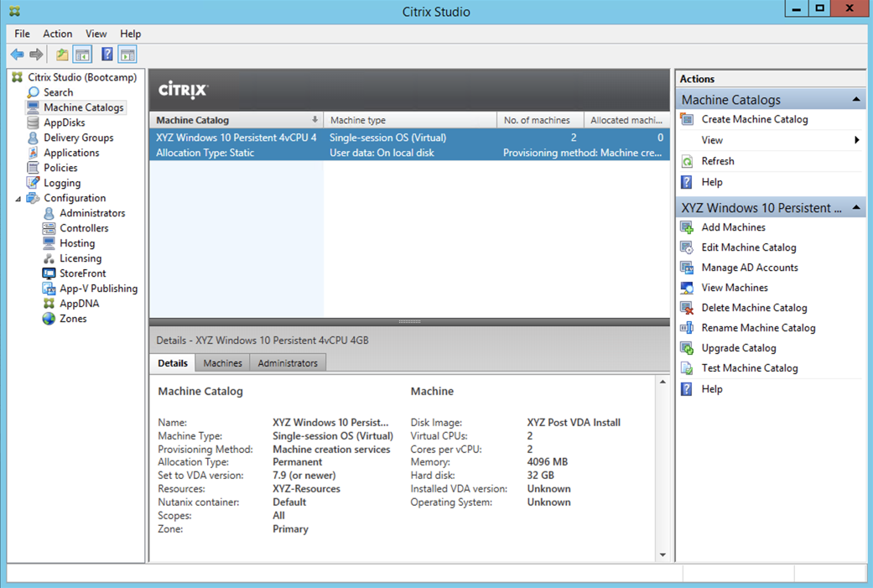
Task: Click Create Machine Catalog action
Action: 755,119
